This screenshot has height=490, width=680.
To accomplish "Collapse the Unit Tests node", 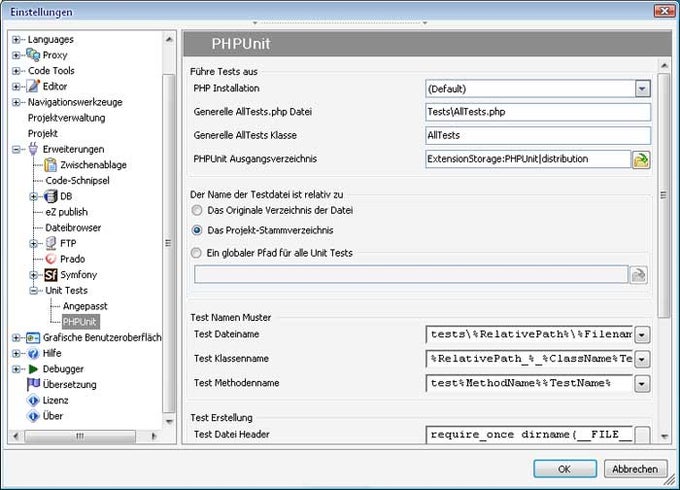I will tap(34, 291).
